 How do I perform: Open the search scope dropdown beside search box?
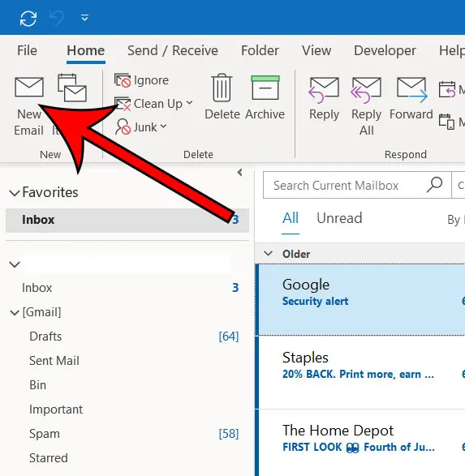coord(459,185)
